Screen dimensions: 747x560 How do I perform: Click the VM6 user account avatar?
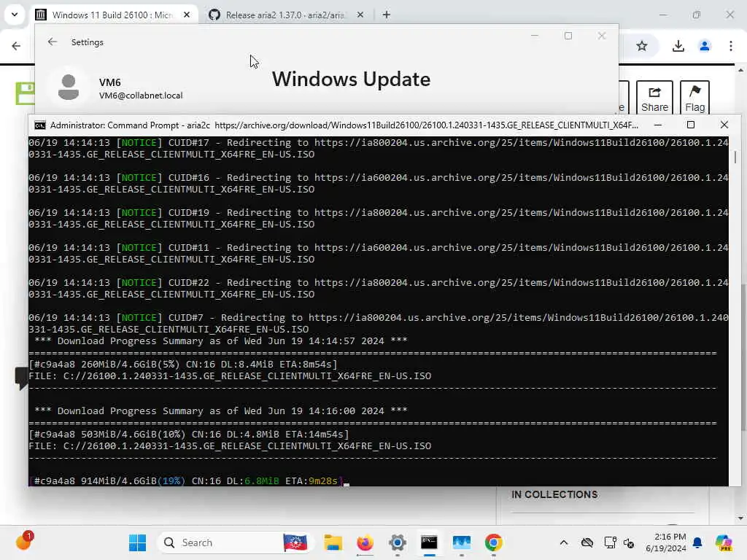(69, 87)
